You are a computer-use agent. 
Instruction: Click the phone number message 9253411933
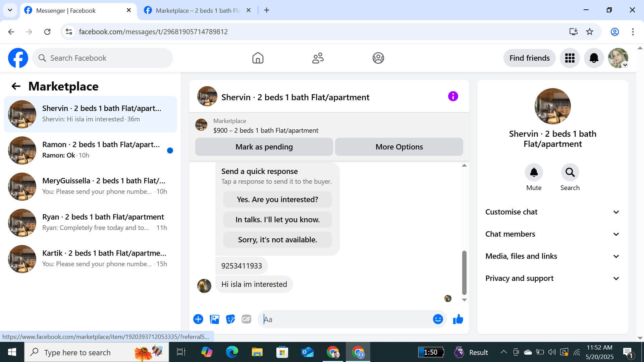[241, 266]
